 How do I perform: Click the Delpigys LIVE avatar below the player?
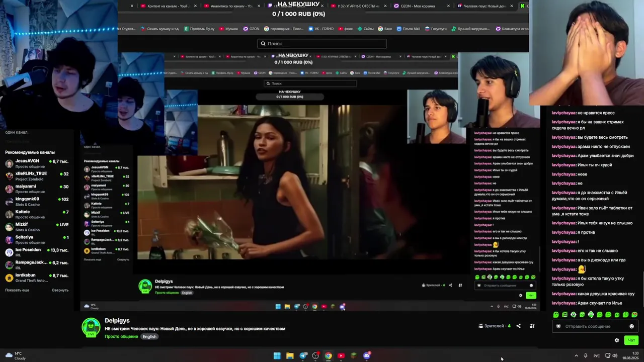point(91,327)
